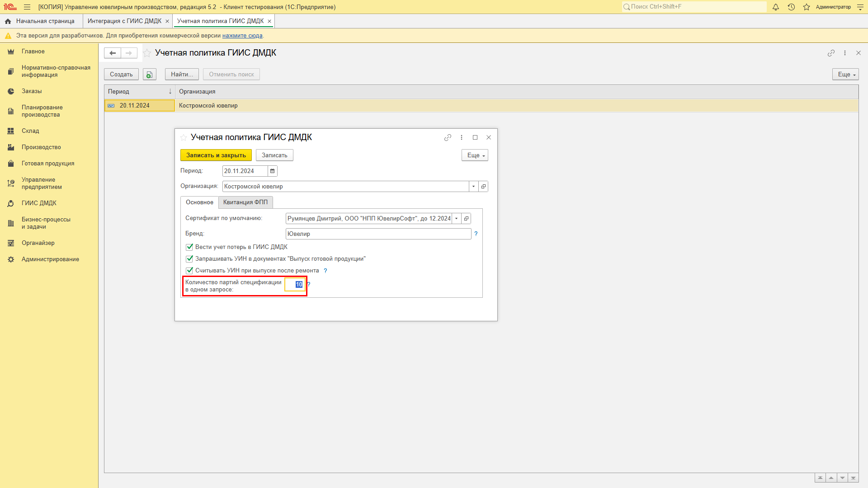Star the Учетная политика dialog as favorite

pyautogui.click(x=184, y=137)
